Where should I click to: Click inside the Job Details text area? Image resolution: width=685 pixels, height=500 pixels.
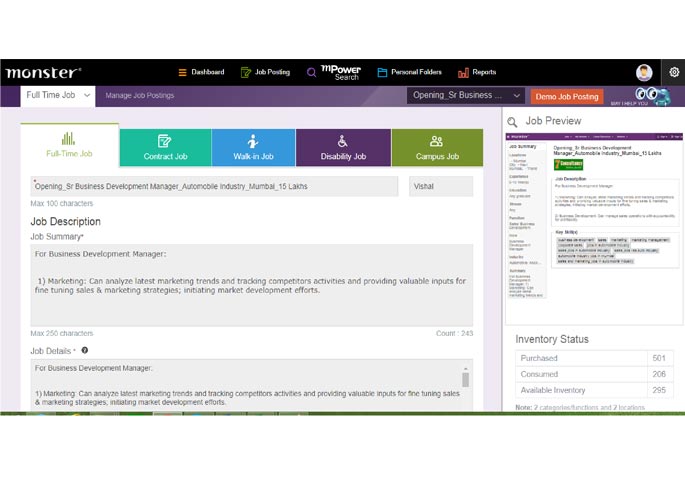pos(252,385)
